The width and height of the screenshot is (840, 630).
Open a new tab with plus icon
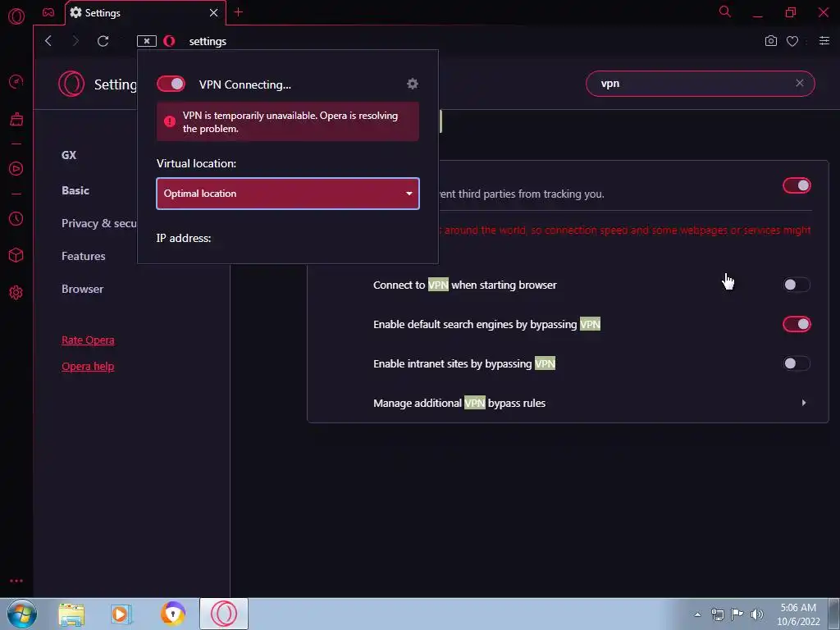tap(239, 12)
